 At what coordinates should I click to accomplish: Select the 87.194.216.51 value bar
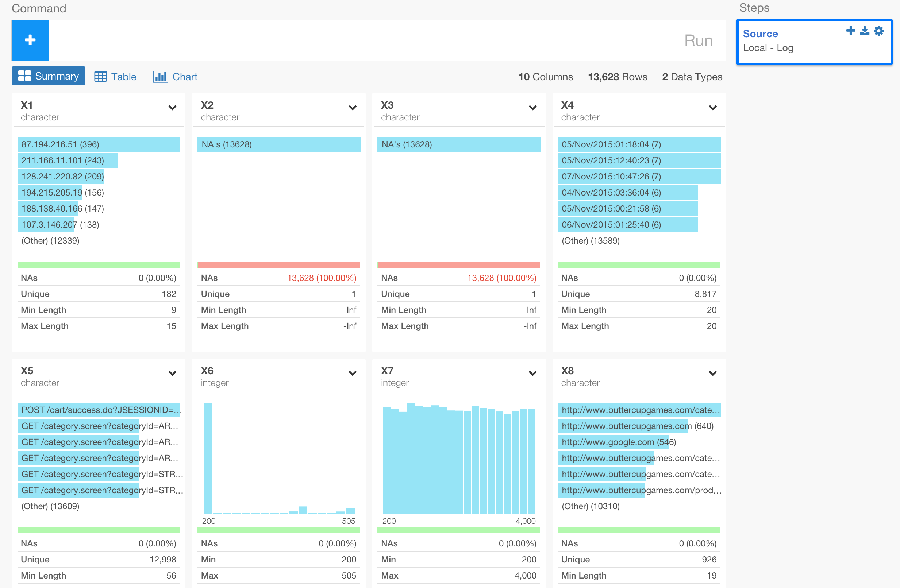pyautogui.click(x=98, y=144)
